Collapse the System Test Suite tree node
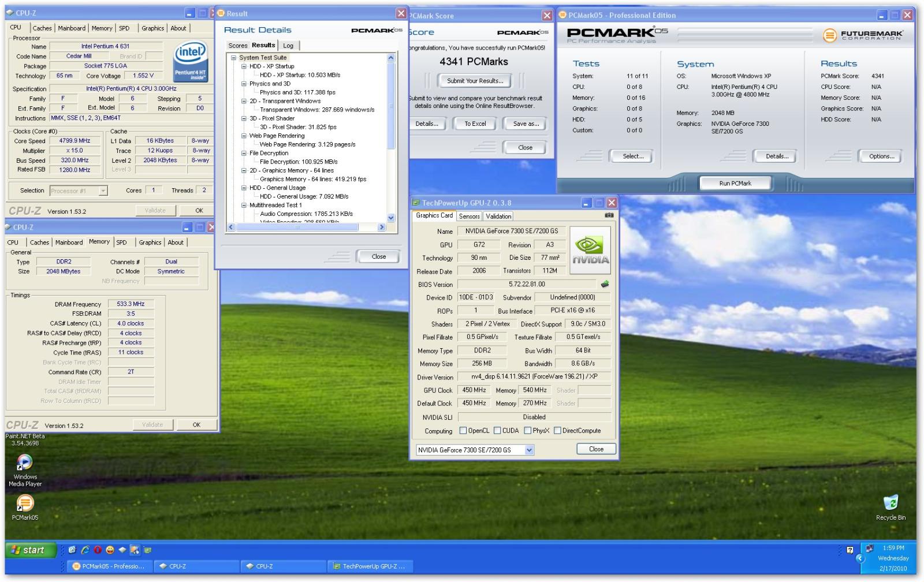This screenshot has height=582, width=924. click(233, 58)
